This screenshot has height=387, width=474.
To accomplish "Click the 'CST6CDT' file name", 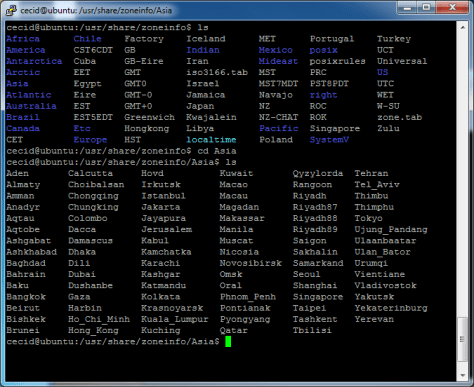I will click(x=93, y=50).
